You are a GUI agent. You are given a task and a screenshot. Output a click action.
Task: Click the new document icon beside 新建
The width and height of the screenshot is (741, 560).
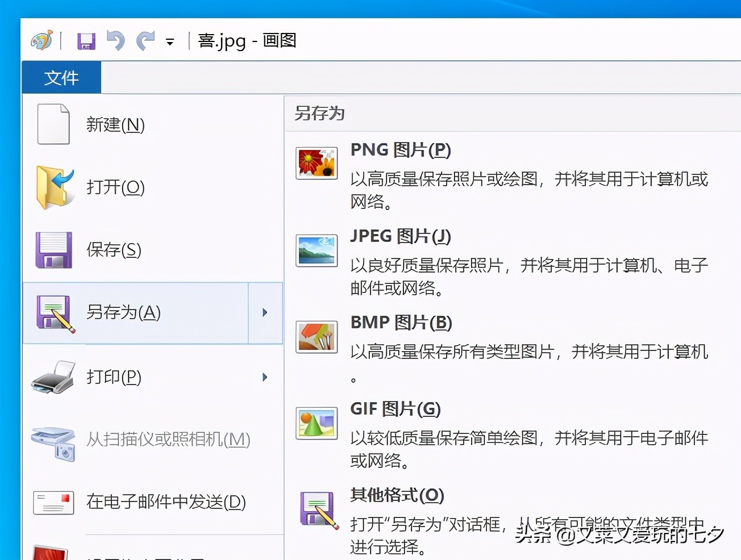click(x=53, y=124)
